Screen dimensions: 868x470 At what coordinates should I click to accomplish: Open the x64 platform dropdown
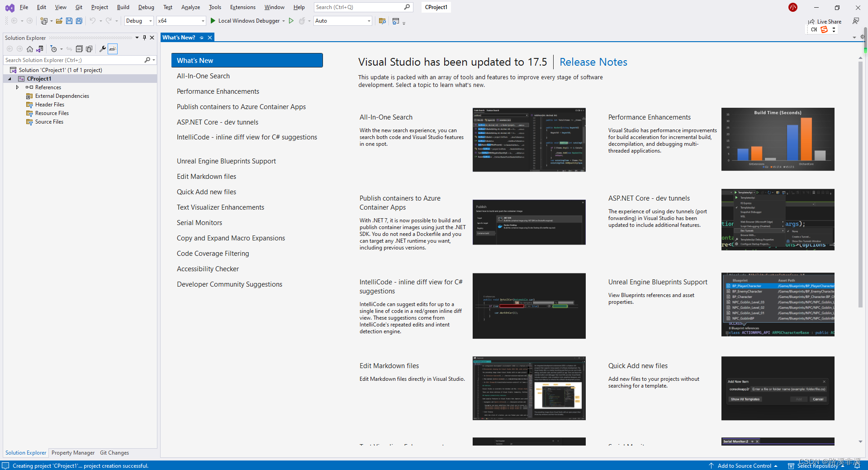click(203, 21)
